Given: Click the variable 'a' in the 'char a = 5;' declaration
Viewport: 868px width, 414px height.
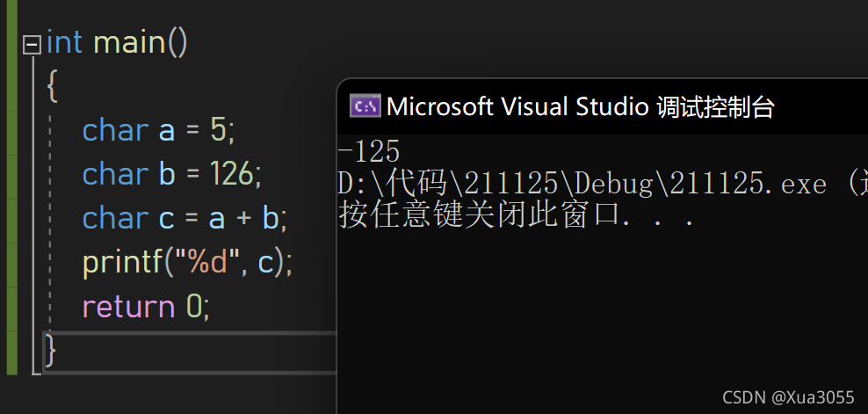Looking at the screenshot, I should (167, 131).
